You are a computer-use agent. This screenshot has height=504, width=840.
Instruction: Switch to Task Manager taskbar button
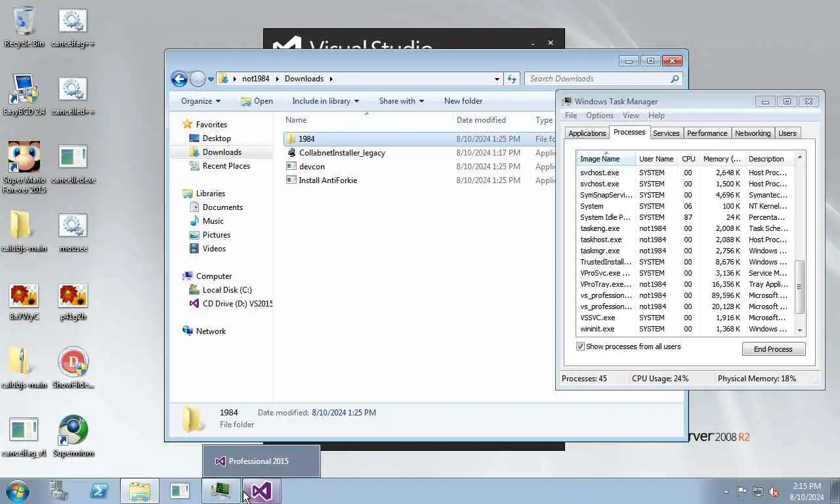coord(220,491)
